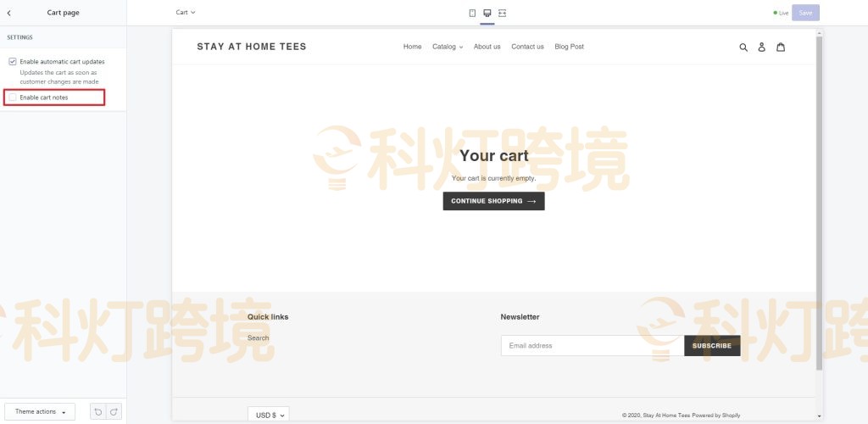Open the shopping cart bag icon
Screen dimensions: 868x424
(x=781, y=47)
